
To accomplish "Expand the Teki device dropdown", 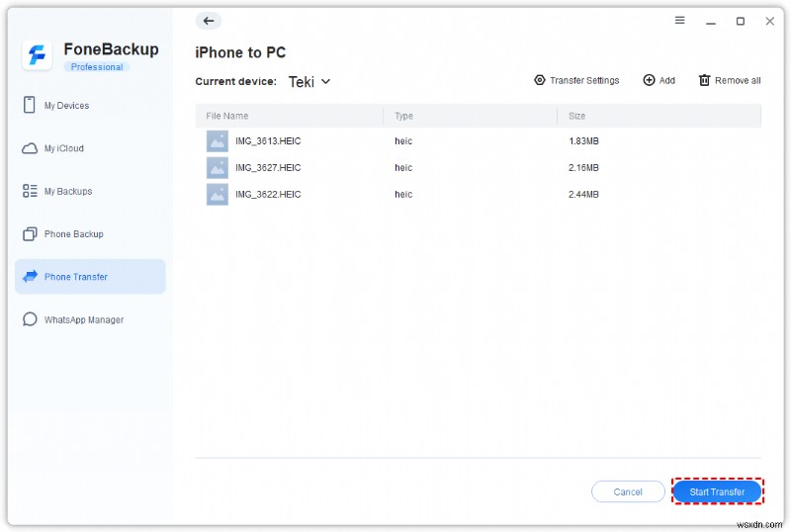I will (x=309, y=82).
